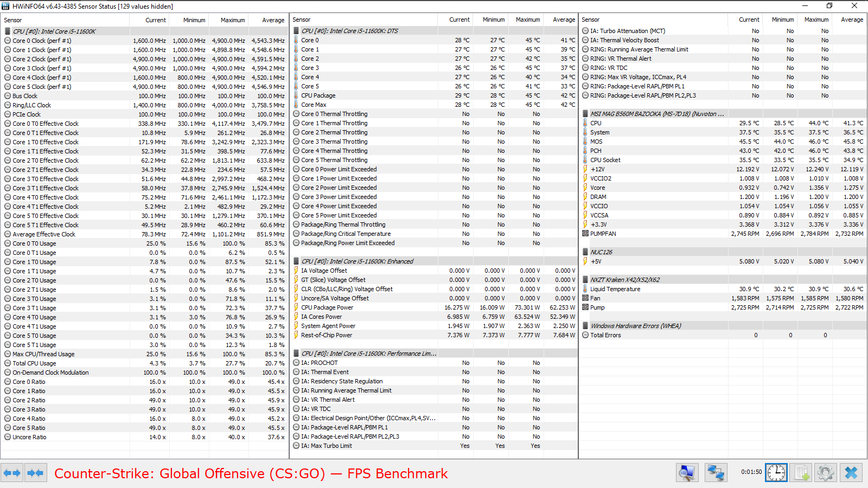Open the system summary monitor-magnifier icon
Image resolution: width=868 pixels, height=488 pixels.
tap(687, 473)
